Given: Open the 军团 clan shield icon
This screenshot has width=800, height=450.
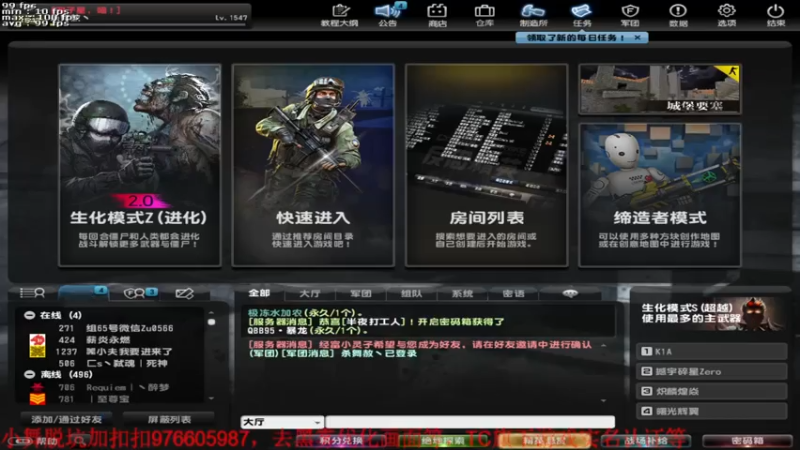Looking at the screenshot, I should click(x=630, y=15).
